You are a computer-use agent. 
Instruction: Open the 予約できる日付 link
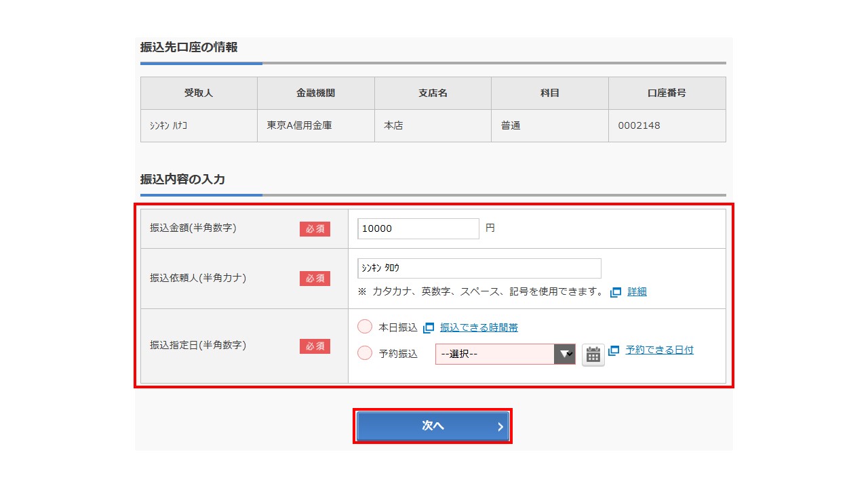[660, 350]
